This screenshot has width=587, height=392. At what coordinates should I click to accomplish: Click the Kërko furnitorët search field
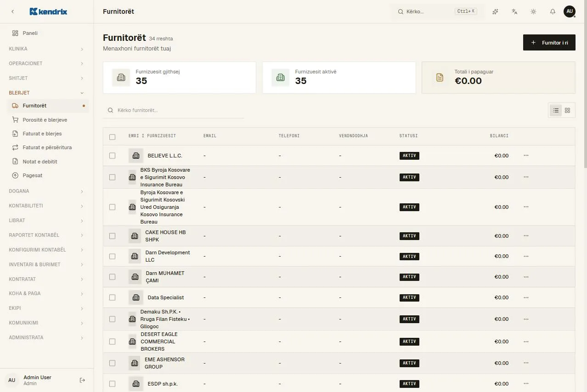tap(174, 110)
